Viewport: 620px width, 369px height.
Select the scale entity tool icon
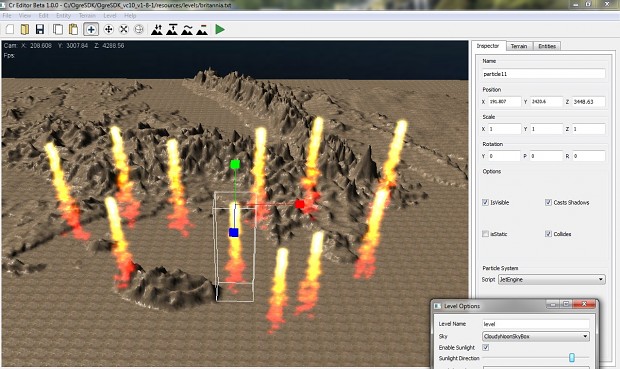click(124, 29)
